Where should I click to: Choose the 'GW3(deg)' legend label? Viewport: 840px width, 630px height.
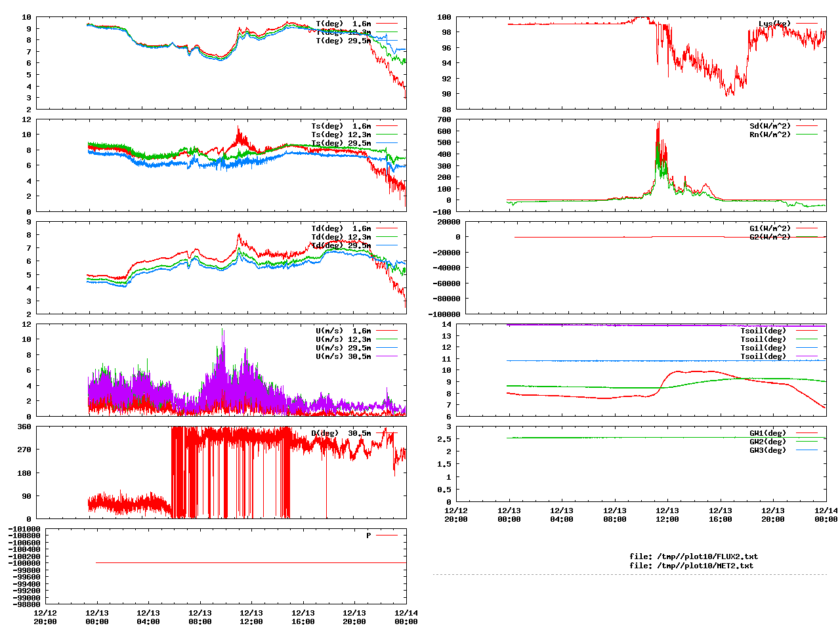tap(768, 450)
